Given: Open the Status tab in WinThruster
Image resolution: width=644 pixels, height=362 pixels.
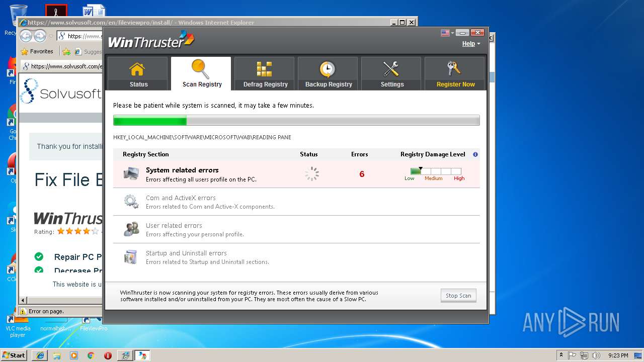Looking at the screenshot, I should pyautogui.click(x=137, y=73).
